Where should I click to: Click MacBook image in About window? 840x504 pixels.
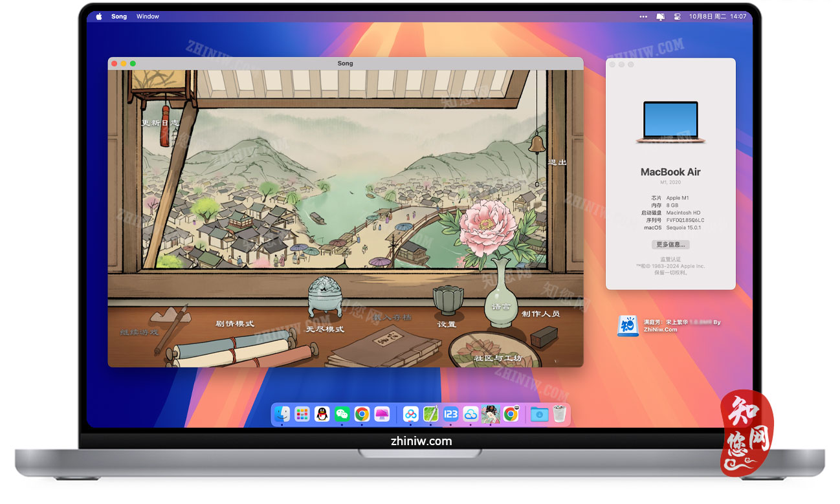click(x=670, y=122)
